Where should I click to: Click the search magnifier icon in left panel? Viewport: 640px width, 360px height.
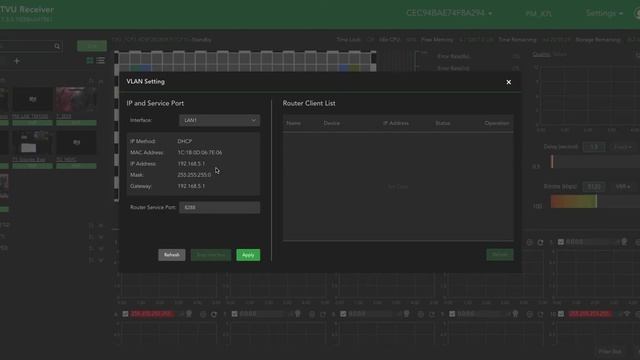pyautogui.click(x=57, y=46)
